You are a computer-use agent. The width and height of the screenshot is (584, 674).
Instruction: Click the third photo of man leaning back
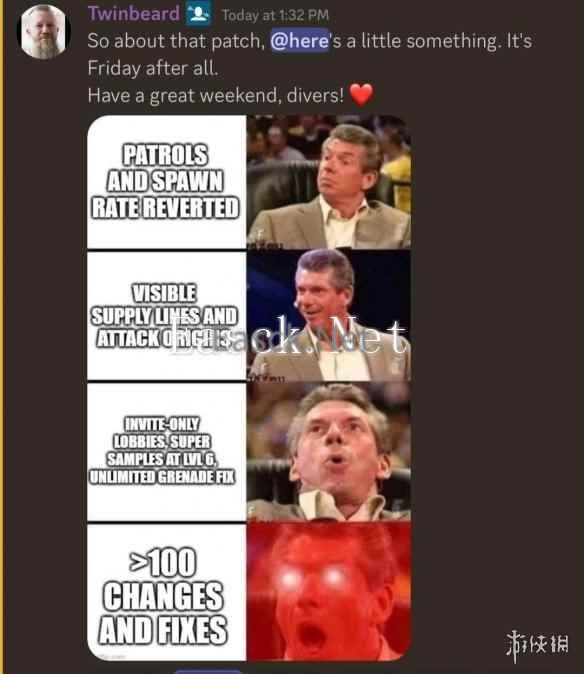(x=329, y=451)
